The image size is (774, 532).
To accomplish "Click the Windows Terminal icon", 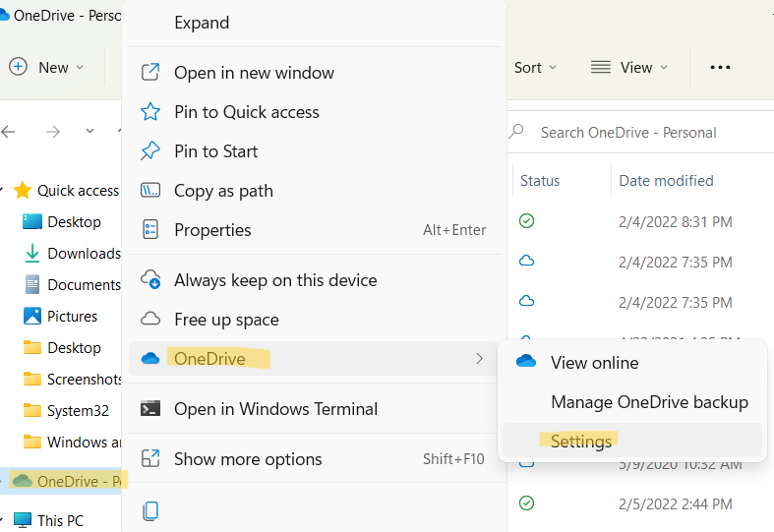I will [150, 409].
